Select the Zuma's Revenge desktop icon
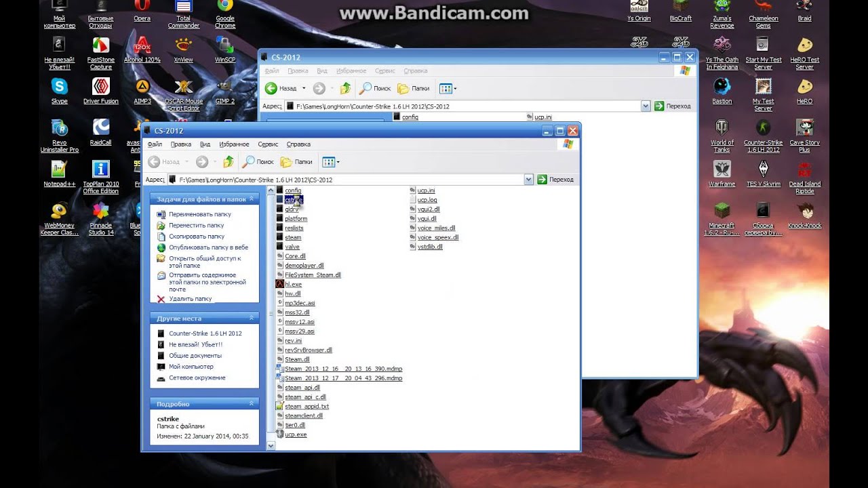This screenshot has width=868, height=488. (x=722, y=15)
